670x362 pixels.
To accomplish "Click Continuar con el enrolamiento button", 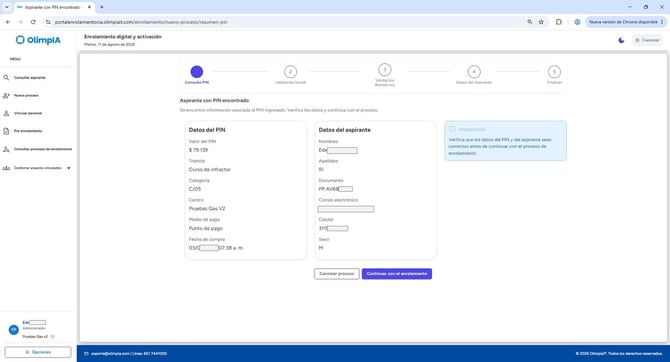I will [x=397, y=274].
